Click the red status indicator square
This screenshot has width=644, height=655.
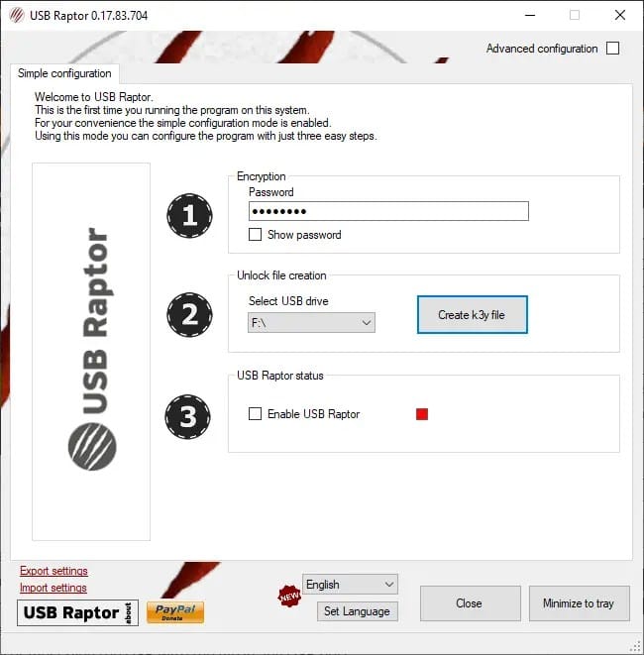[422, 414]
